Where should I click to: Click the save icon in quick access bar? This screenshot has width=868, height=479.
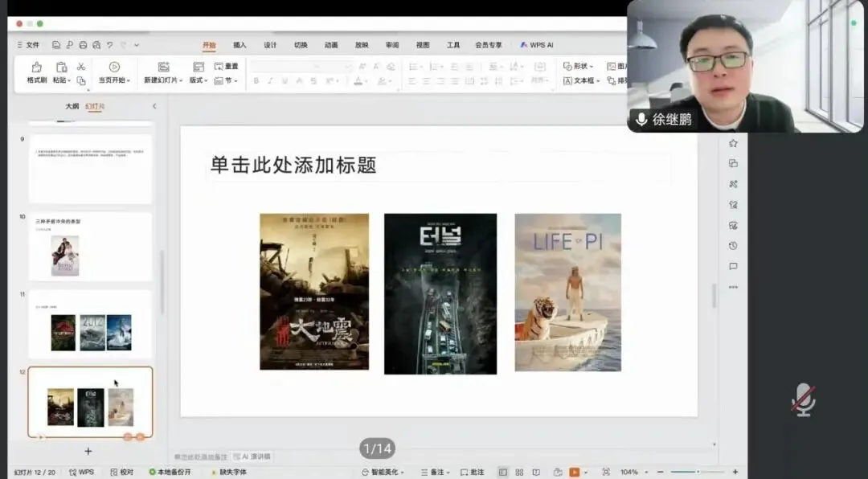pyautogui.click(x=56, y=45)
